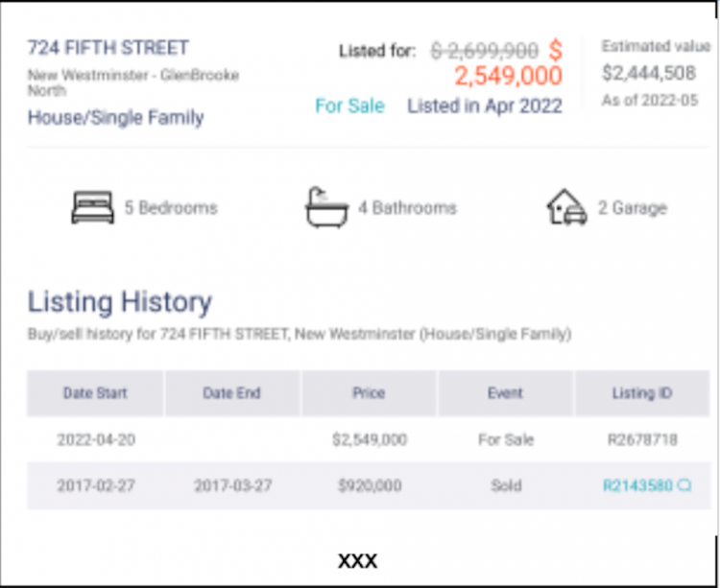Click the garage house icon
720x588 pixels.
(x=566, y=207)
